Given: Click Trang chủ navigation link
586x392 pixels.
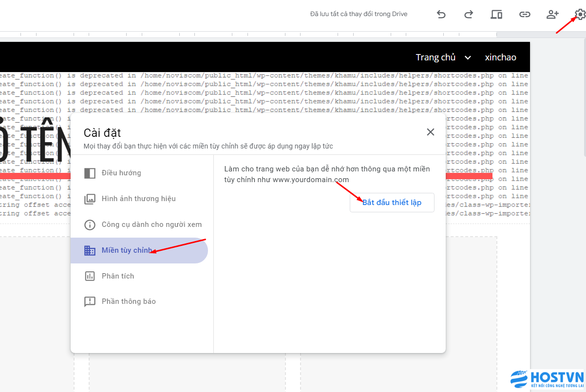Looking at the screenshot, I should [x=435, y=57].
